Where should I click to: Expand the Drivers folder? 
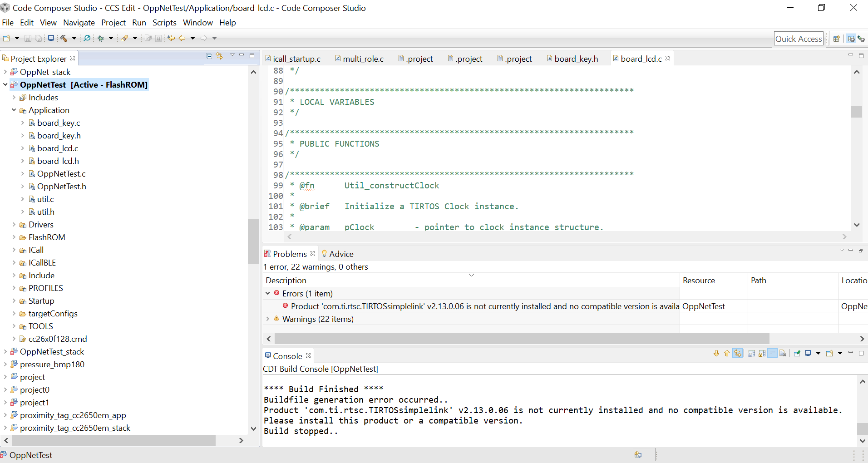click(14, 224)
